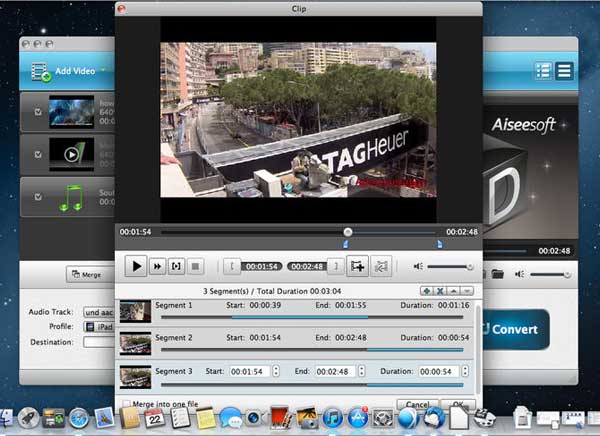600x436 pixels.
Task: Open iTunes in the Dock
Action: coord(333,418)
